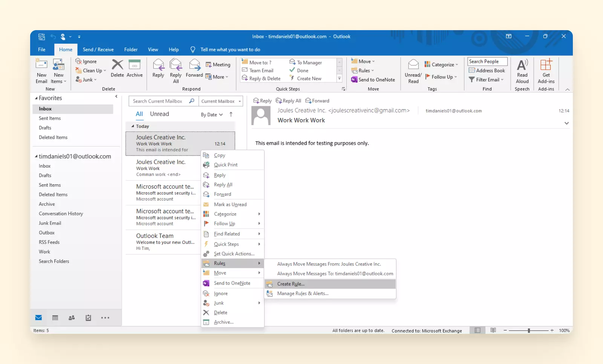This screenshot has height=364, width=603.
Task: Select the All filter in the message list
Action: coord(139,114)
